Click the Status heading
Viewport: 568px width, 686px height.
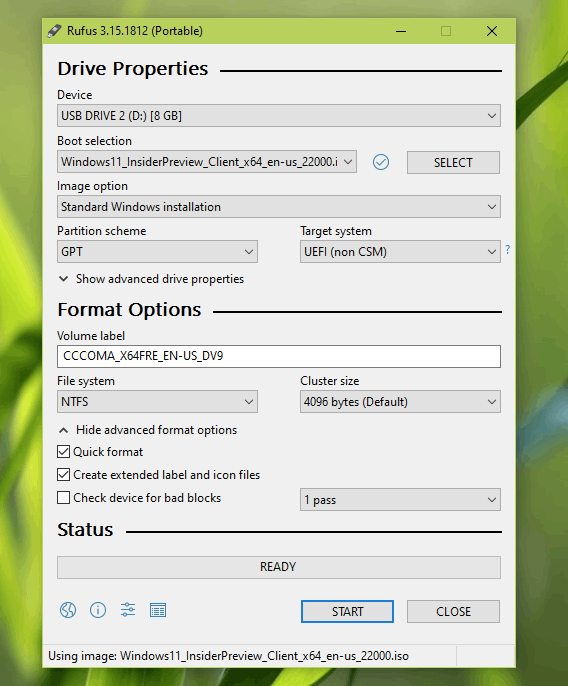[x=85, y=530]
